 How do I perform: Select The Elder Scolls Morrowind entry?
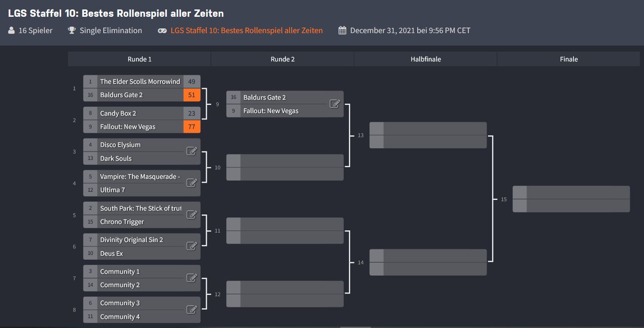[140, 82]
